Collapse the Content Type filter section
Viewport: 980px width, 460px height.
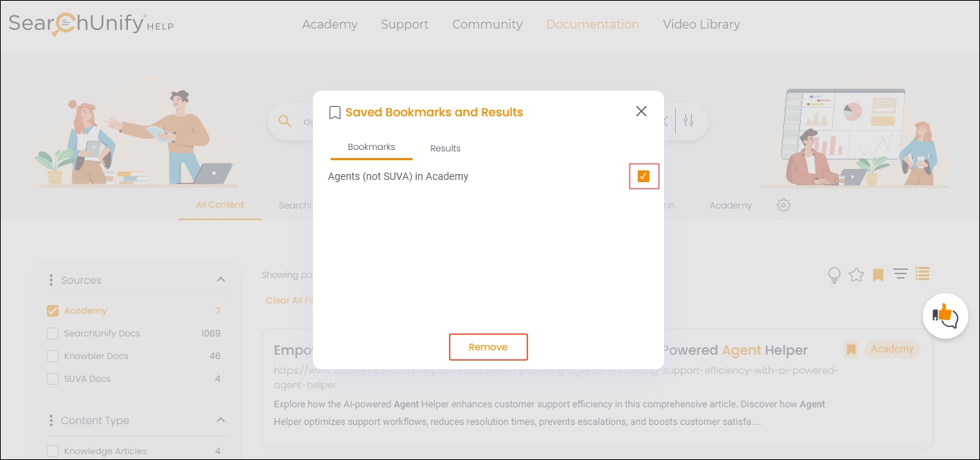(221, 421)
